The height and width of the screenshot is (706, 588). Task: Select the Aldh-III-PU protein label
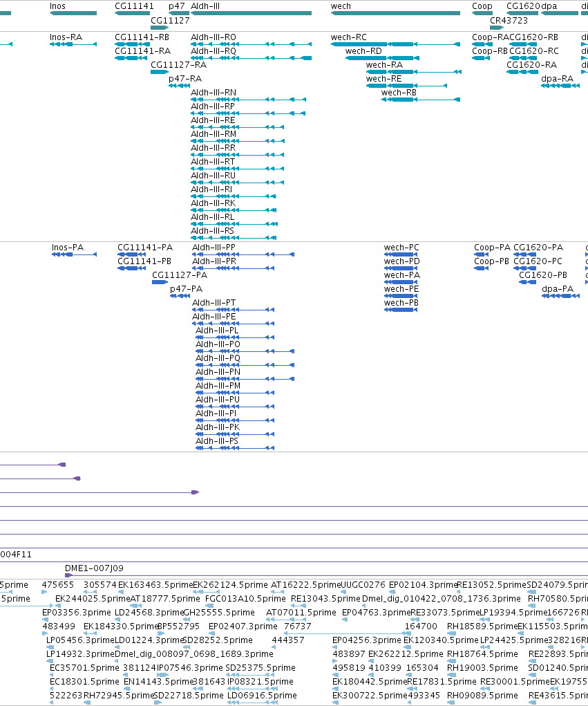click(x=217, y=400)
